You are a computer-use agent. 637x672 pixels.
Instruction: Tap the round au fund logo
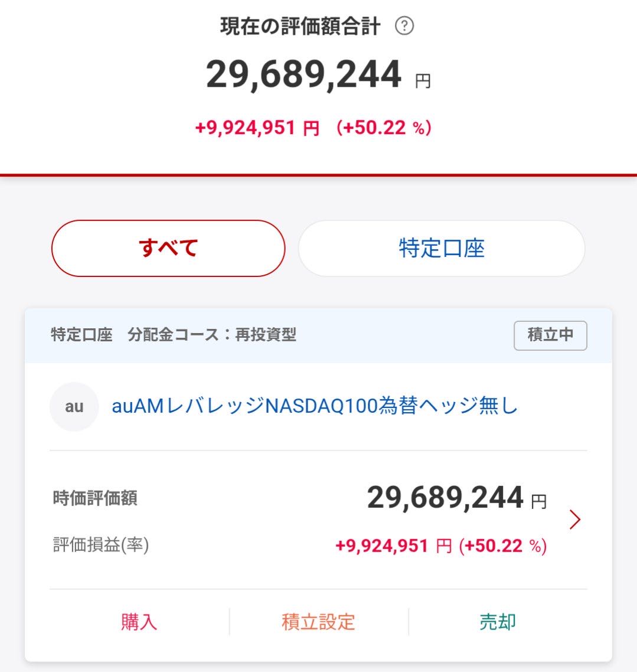click(x=74, y=407)
